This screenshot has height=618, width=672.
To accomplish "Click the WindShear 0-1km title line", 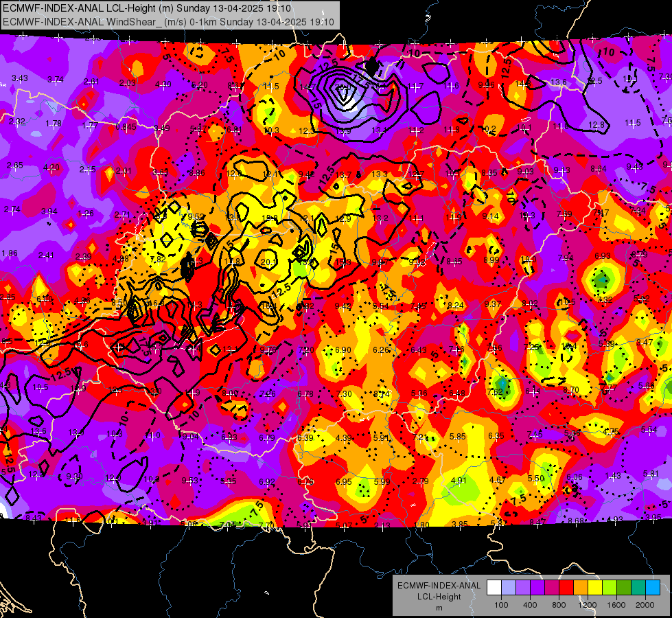I will click(168, 22).
